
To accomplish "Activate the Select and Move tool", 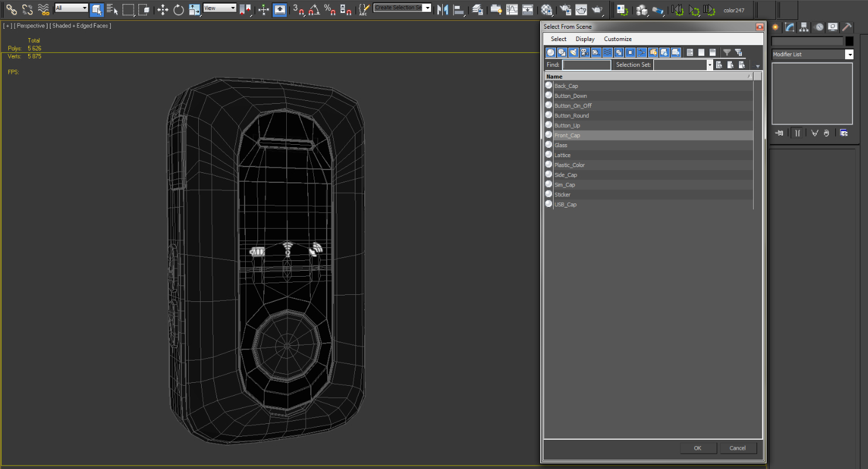I will coord(163,9).
